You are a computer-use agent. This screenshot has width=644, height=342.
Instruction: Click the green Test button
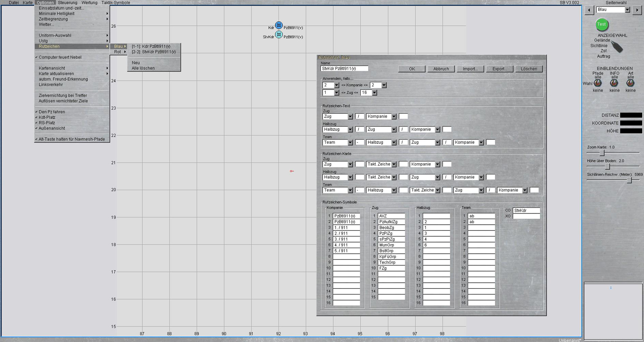(x=601, y=25)
